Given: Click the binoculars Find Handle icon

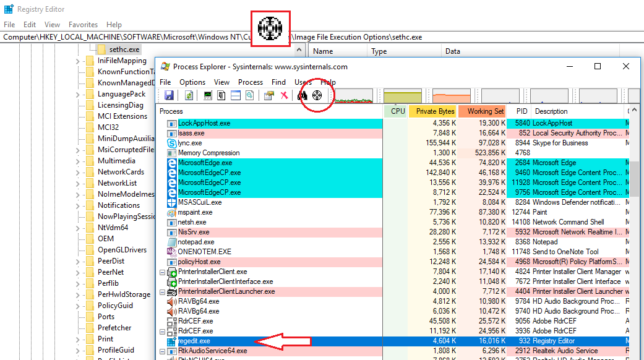Looking at the screenshot, I should point(303,96).
